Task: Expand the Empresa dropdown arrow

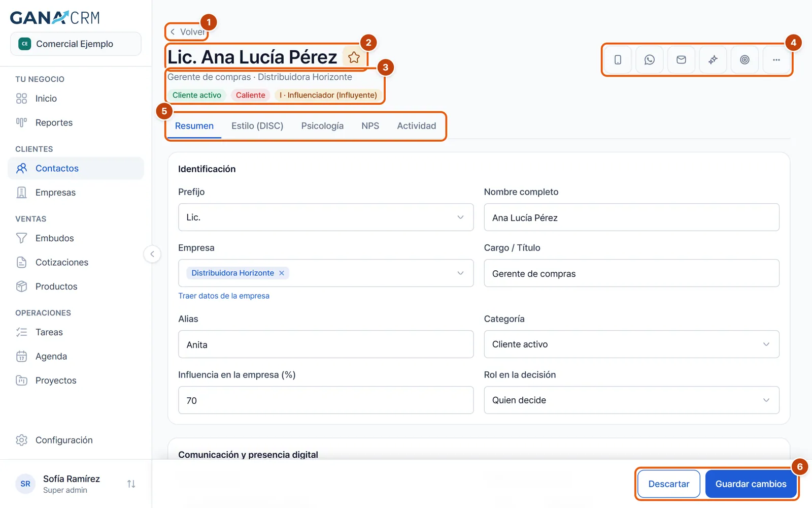Action: (x=460, y=273)
